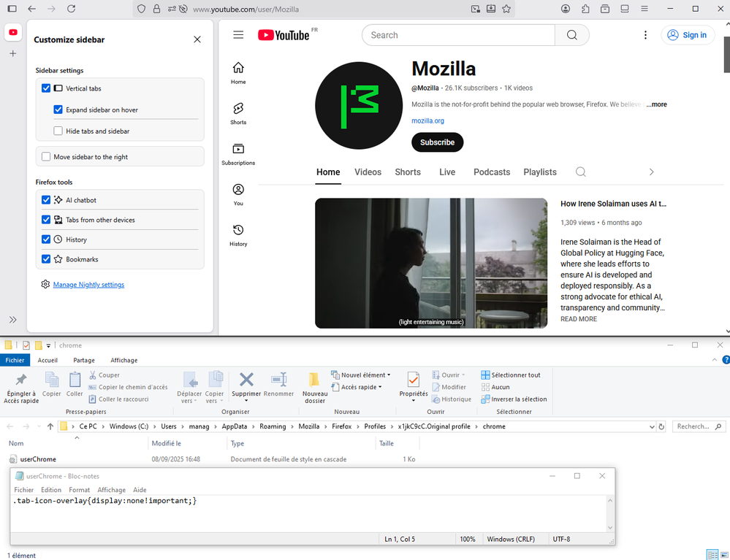The height and width of the screenshot is (560, 730).
Task: Open the Format menu in Bloc-notes
Action: [x=79, y=490]
